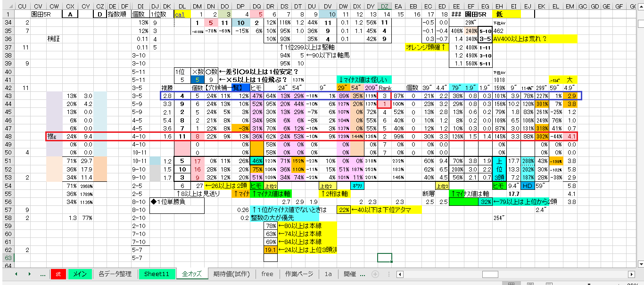Click the active 全オッズ sheet tab

coord(192,274)
